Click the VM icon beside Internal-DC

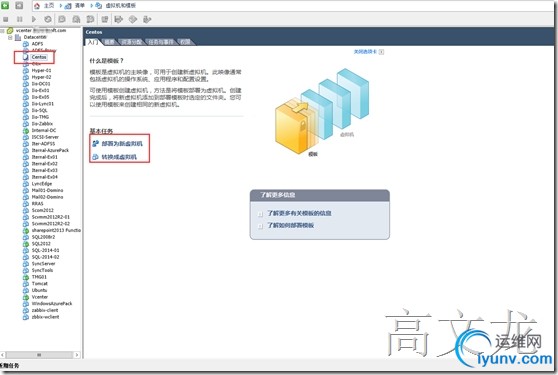point(26,131)
